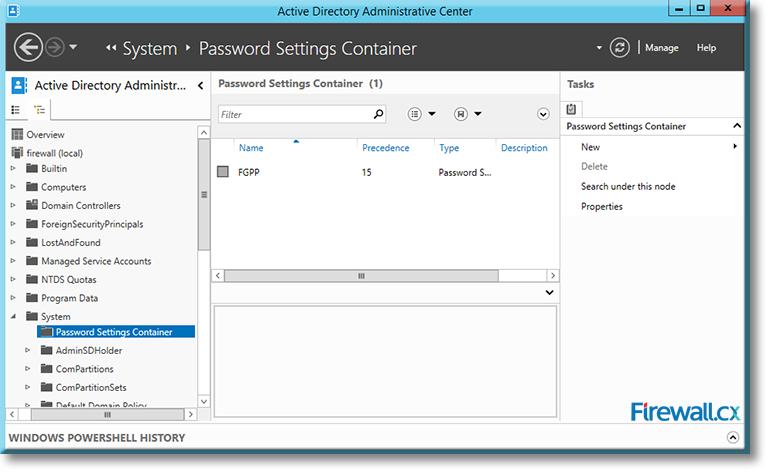Click the view options list icon
Image resolution: width=774 pixels, height=476 pixels.
[x=414, y=114]
